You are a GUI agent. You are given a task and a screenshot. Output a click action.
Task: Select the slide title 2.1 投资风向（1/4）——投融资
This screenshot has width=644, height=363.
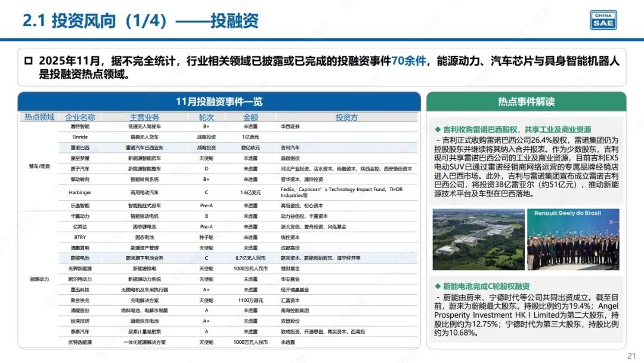[141, 20]
